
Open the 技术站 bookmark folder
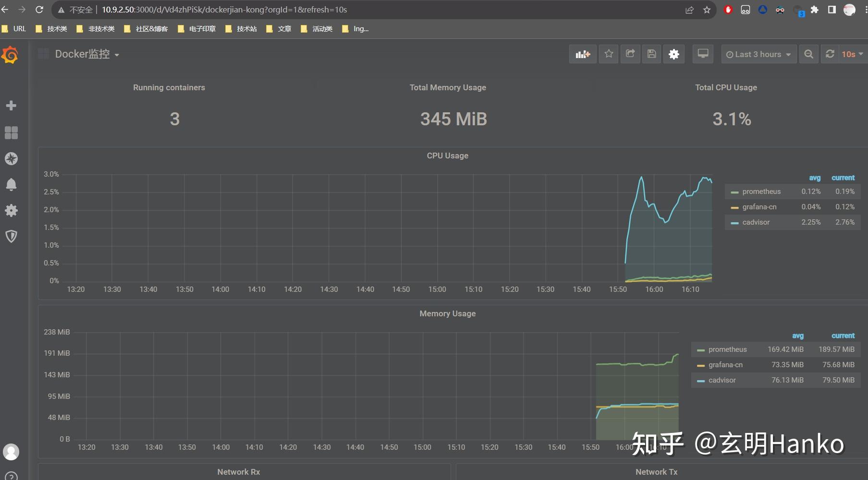tap(241, 29)
